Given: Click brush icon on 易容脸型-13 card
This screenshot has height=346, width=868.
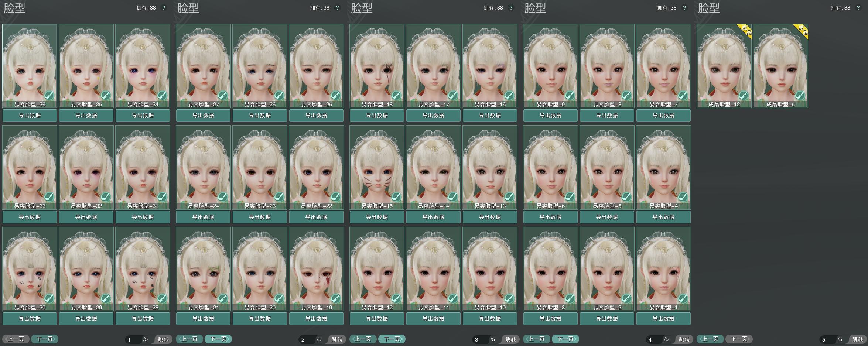Looking at the screenshot, I should (509, 197).
